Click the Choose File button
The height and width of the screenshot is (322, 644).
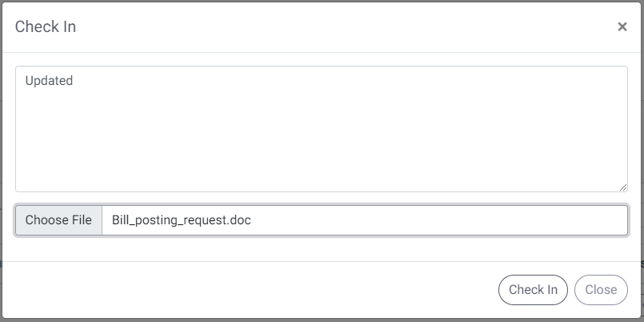pyautogui.click(x=58, y=220)
